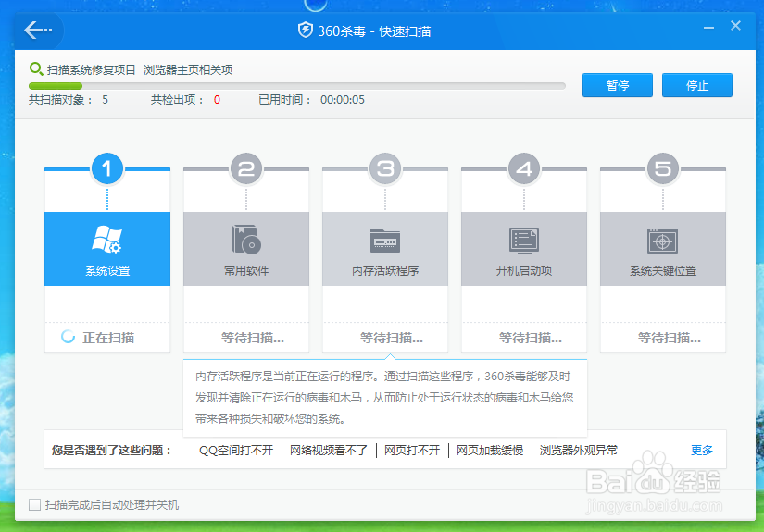This screenshot has height=532, width=764.
Task: Select step 4 circle marker
Action: (x=524, y=169)
